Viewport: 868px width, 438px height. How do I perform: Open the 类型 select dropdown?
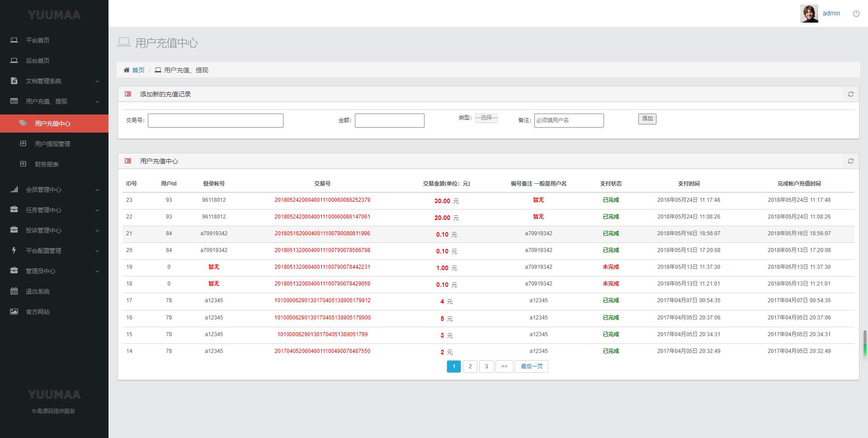(x=486, y=118)
